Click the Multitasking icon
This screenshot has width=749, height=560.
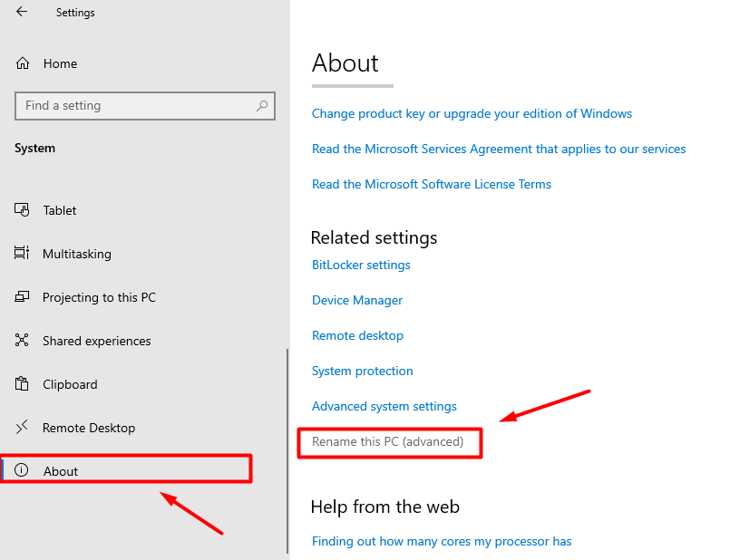pyautogui.click(x=22, y=253)
